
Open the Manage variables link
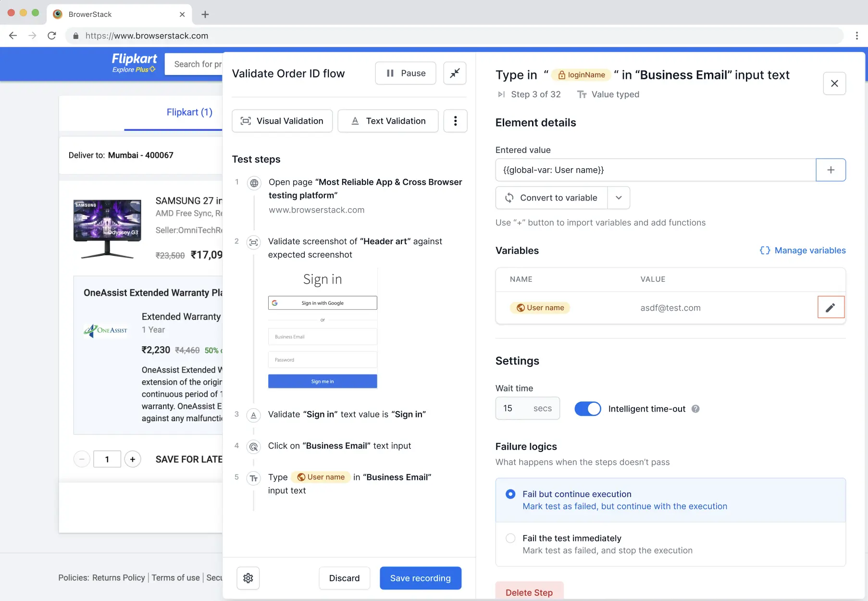coord(803,250)
